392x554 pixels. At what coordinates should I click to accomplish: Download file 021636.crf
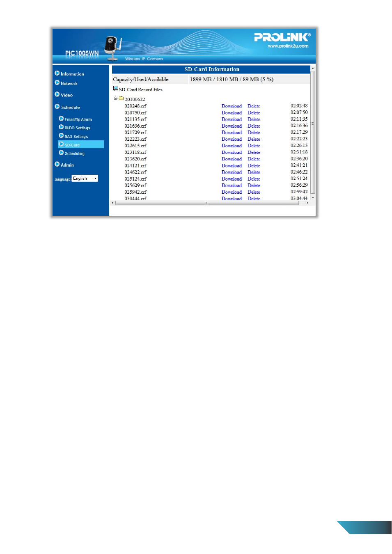tap(232, 126)
